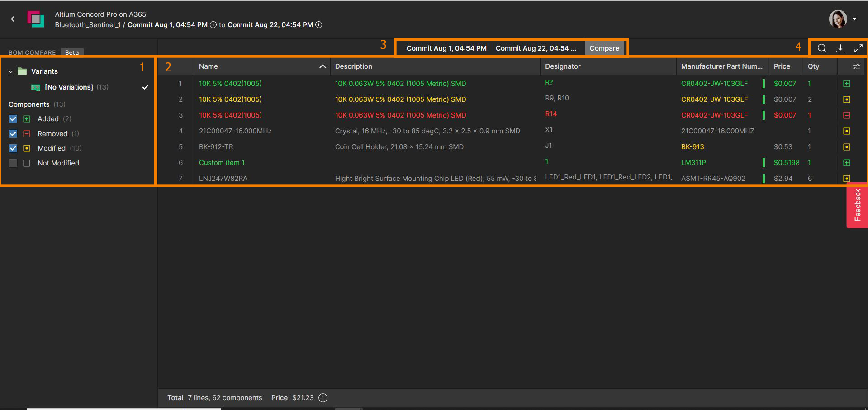Viewport: 868px width, 410px height.
Task: Click the back arrow at top left
Action: point(12,19)
